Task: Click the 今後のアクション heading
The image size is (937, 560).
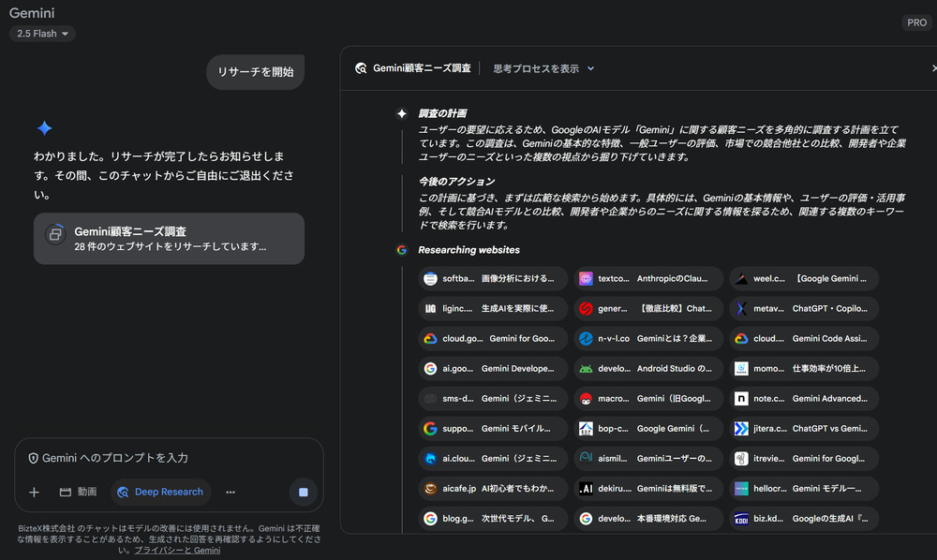Action: click(x=457, y=182)
